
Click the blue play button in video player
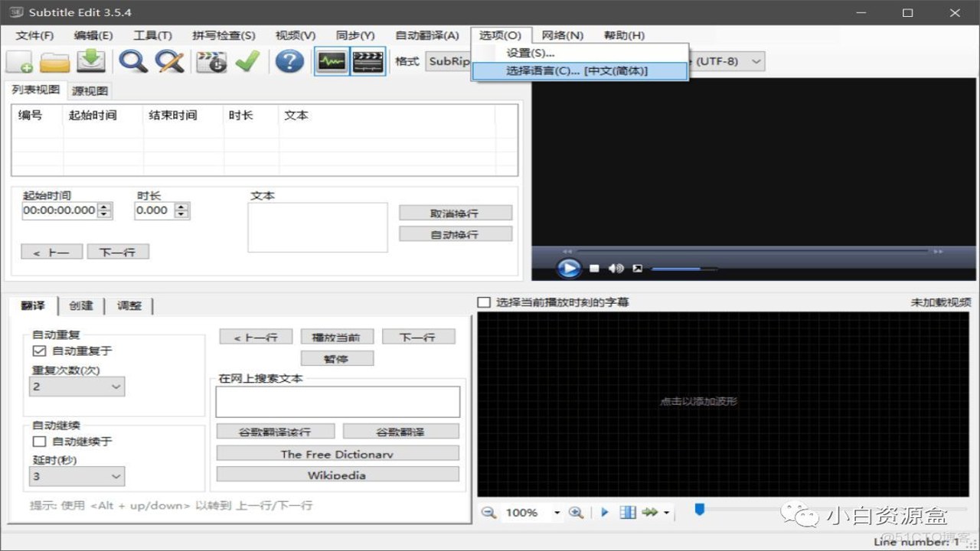pyautogui.click(x=568, y=269)
